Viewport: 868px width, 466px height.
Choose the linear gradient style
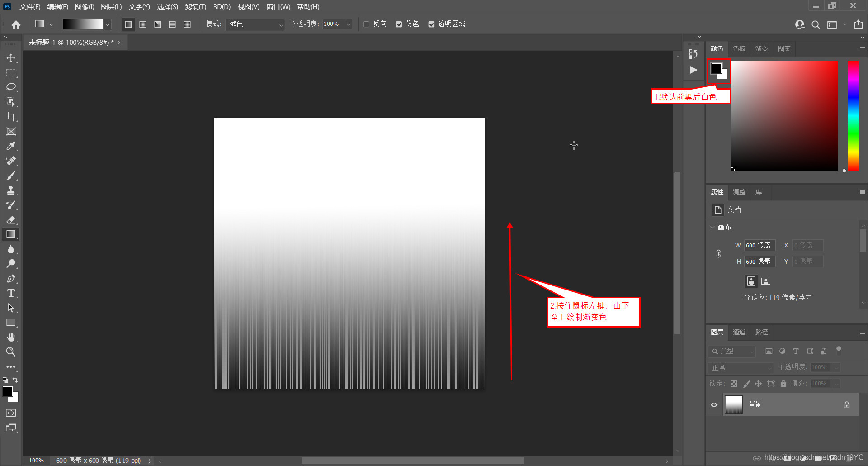pyautogui.click(x=128, y=24)
